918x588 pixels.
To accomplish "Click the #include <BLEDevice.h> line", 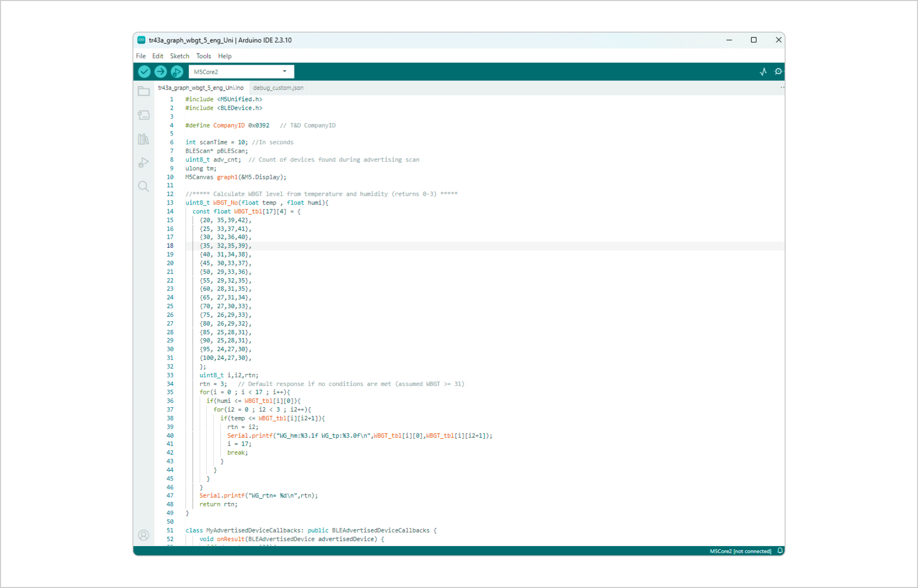I will (224, 108).
